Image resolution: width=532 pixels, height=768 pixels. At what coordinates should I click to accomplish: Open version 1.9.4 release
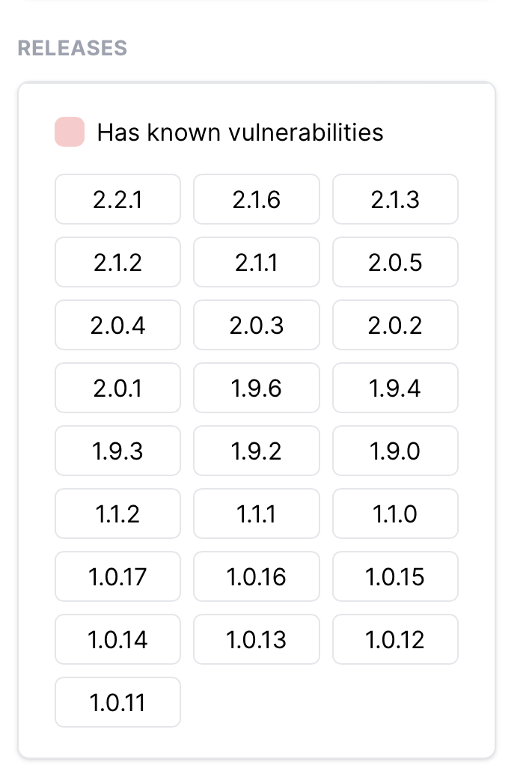(x=395, y=388)
